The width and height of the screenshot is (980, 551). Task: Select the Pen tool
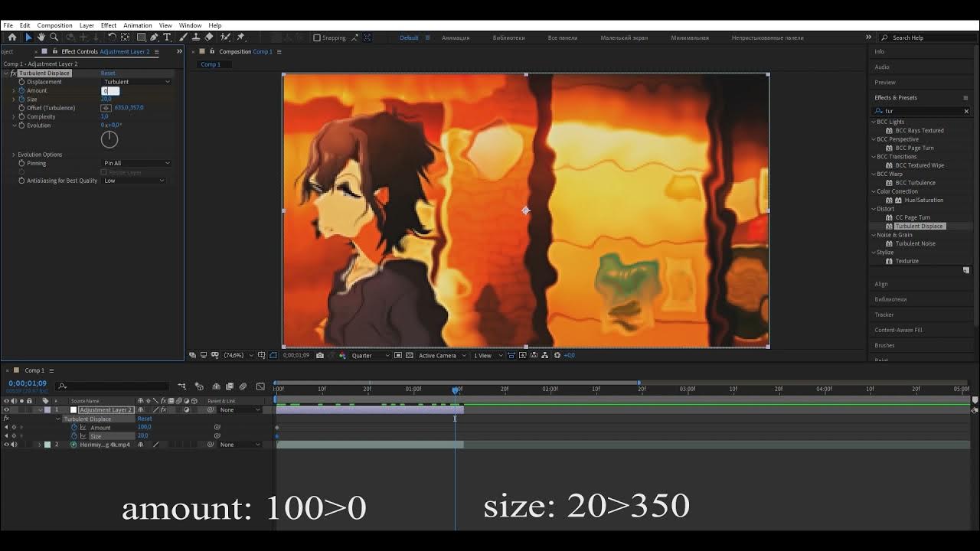(154, 37)
